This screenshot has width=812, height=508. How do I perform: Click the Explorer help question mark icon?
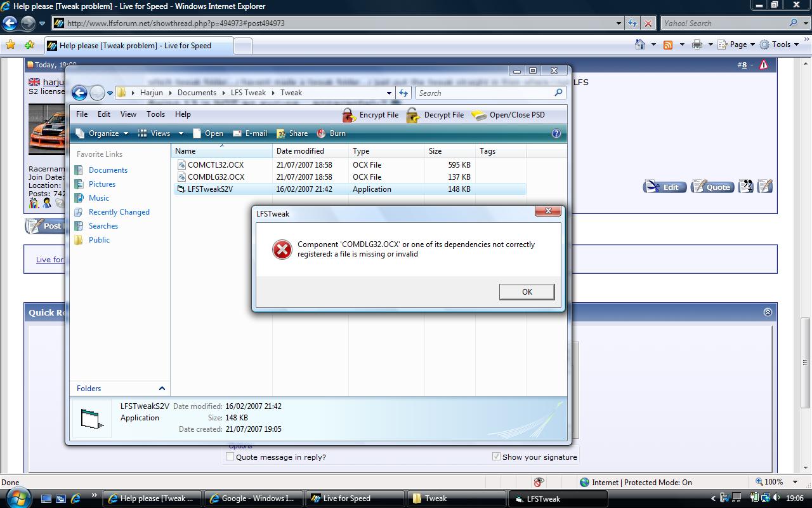[x=556, y=133]
